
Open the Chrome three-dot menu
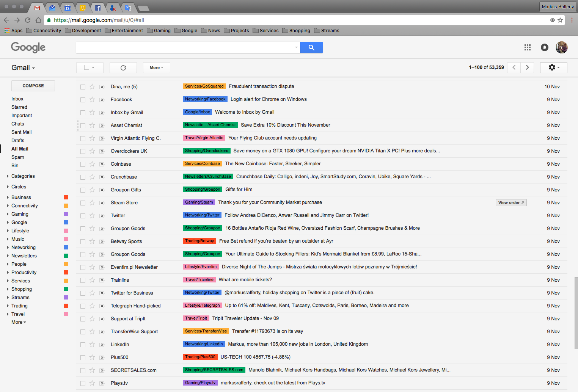click(572, 20)
